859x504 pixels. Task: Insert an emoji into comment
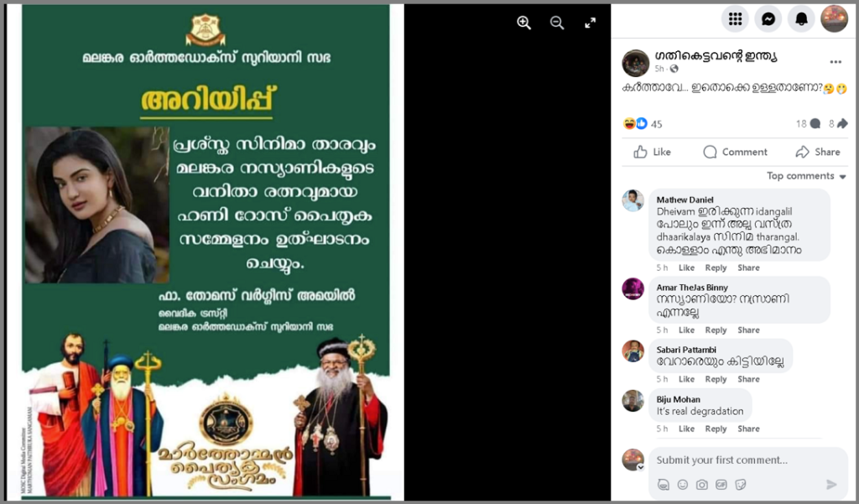click(683, 484)
